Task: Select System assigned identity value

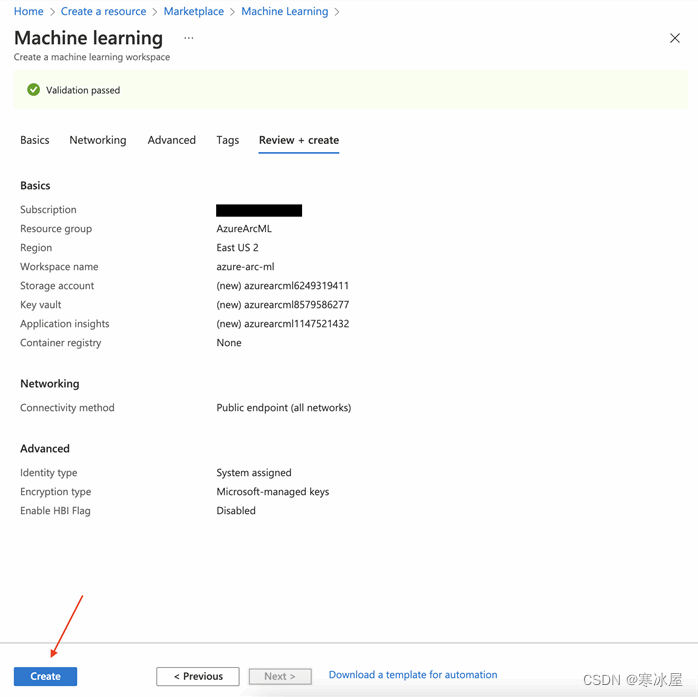Action: click(x=254, y=473)
